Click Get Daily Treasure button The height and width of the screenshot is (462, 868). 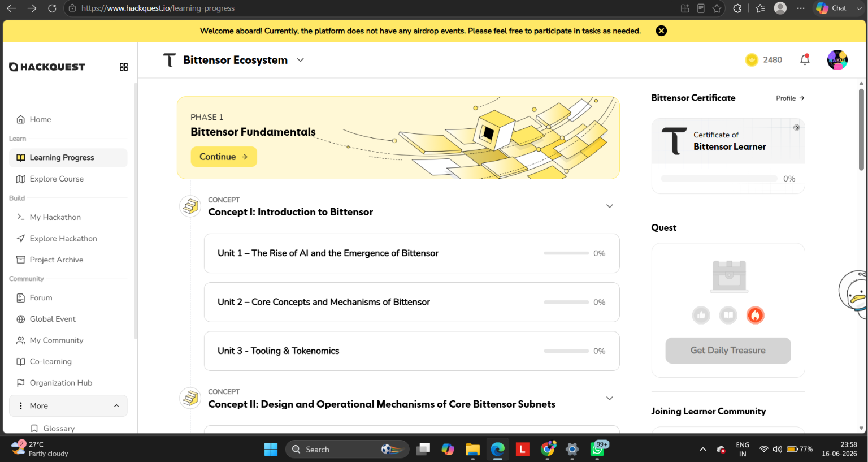728,351
